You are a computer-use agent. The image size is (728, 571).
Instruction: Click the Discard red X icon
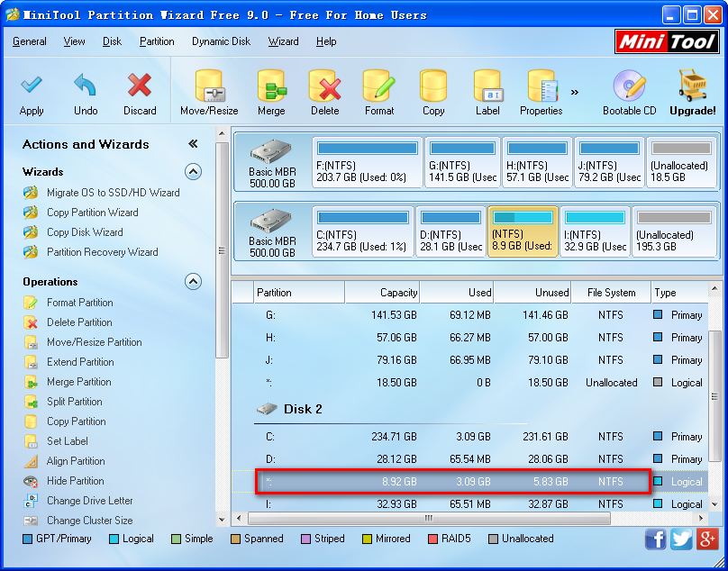(140, 85)
